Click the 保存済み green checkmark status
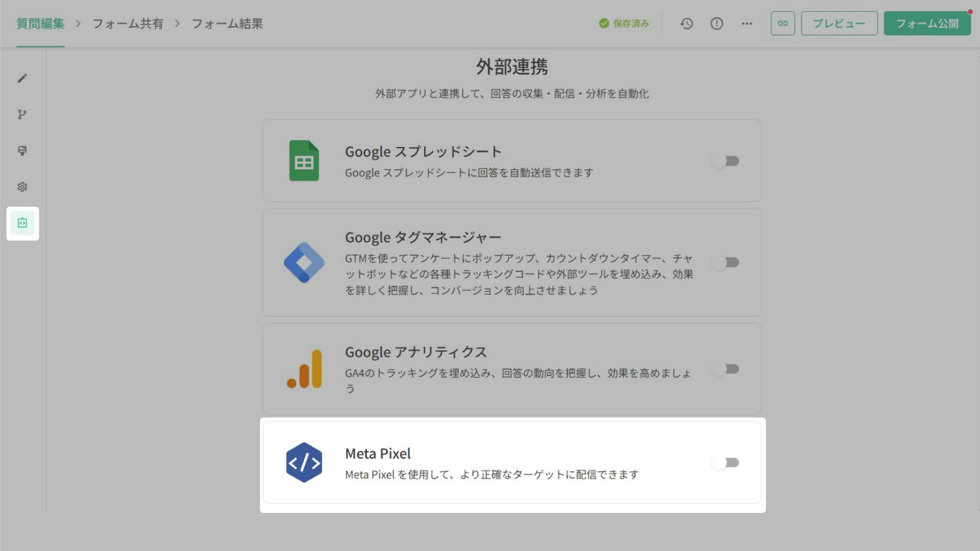 tap(624, 24)
